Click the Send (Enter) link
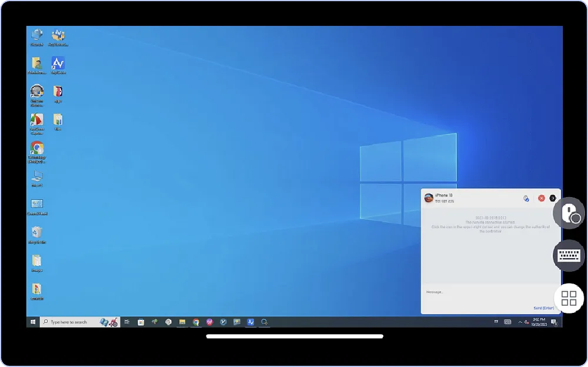Image resolution: width=588 pixels, height=367 pixels. 543,308
